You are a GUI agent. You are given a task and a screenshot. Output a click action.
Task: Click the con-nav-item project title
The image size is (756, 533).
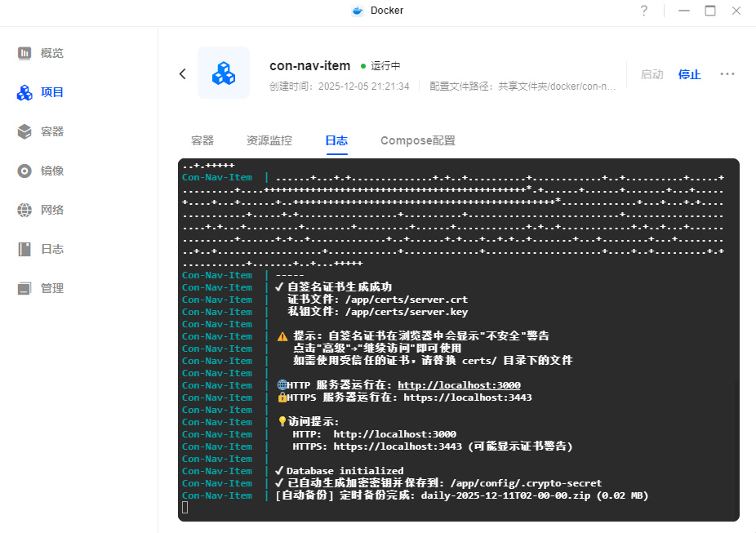click(310, 65)
